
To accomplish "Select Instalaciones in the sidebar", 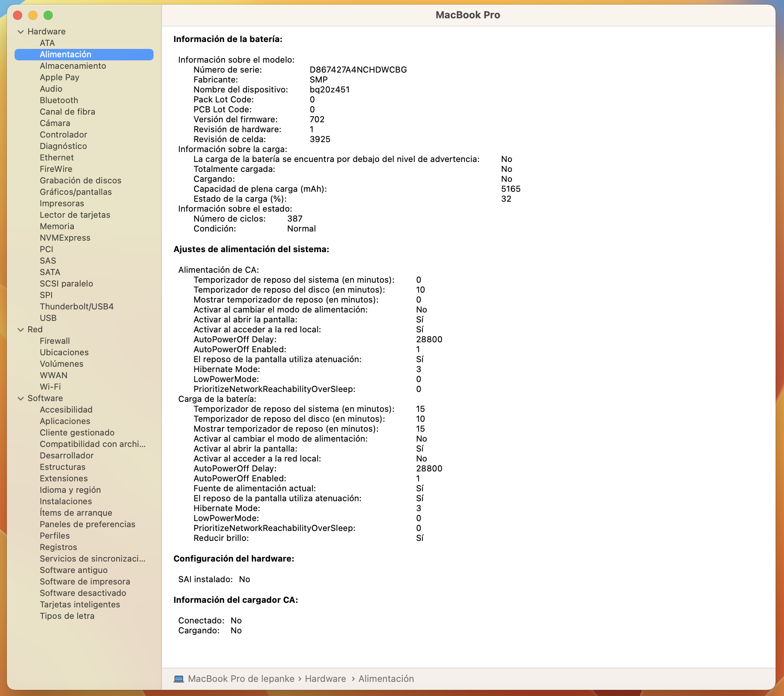I will 66,502.
